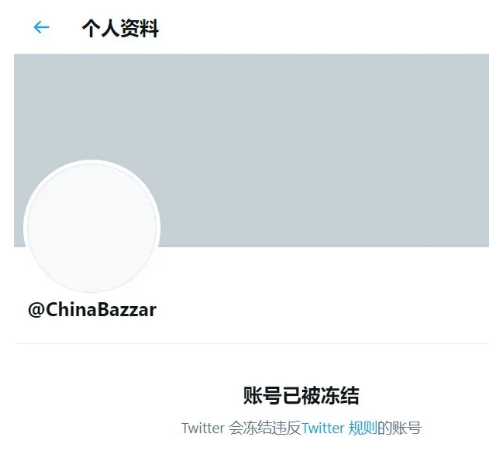Click the 个人资料 page title

(120, 28)
